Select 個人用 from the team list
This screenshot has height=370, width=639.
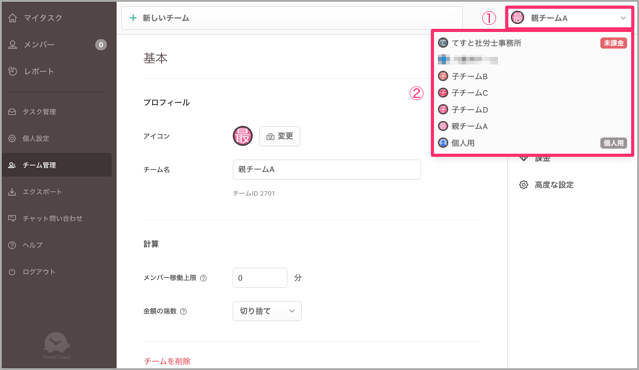pyautogui.click(x=532, y=143)
